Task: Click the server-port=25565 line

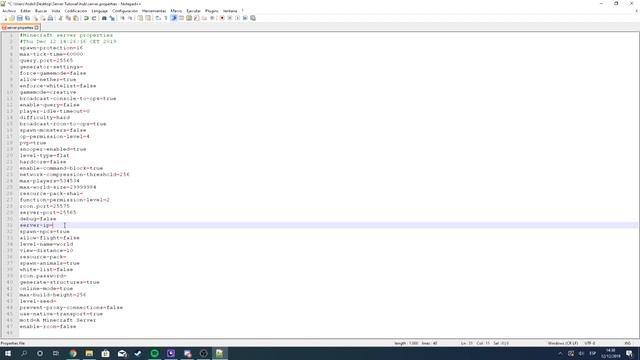Action: point(48,213)
